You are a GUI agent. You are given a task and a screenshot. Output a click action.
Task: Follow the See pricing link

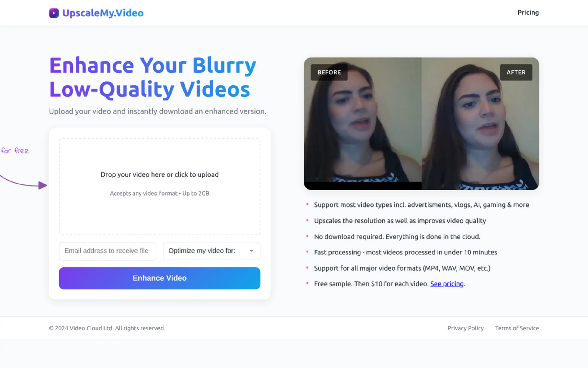447,284
